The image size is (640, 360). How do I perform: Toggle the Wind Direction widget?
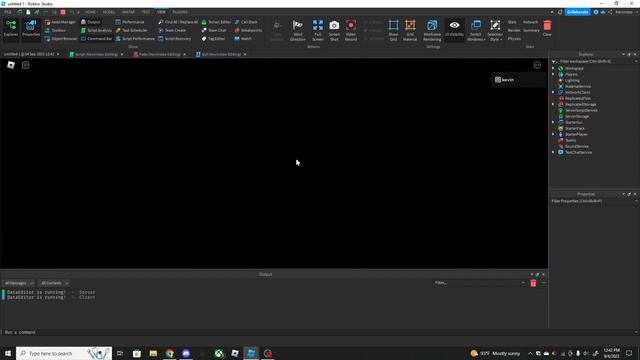tap(298, 30)
